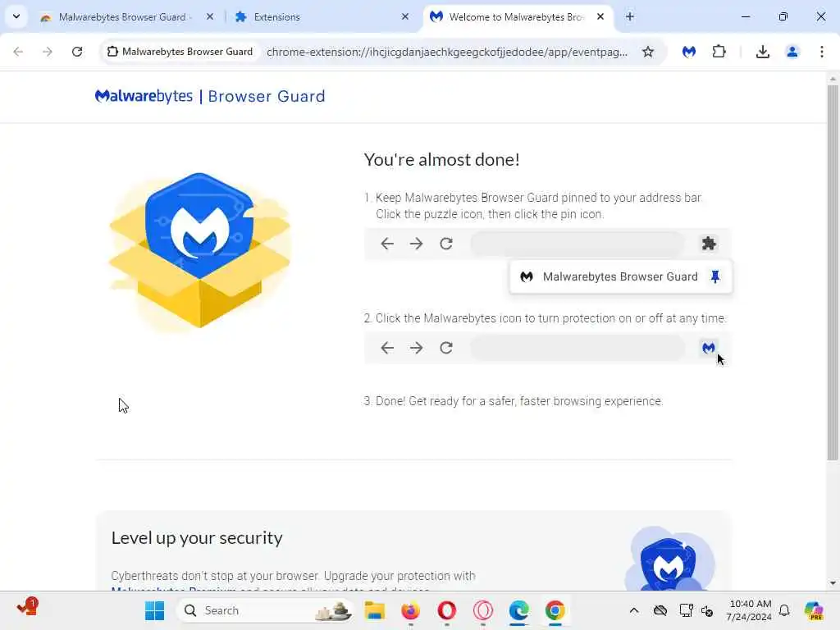
Task: Select the Welcome to Malwarebytes tab
Action: (x=517, y=17)
